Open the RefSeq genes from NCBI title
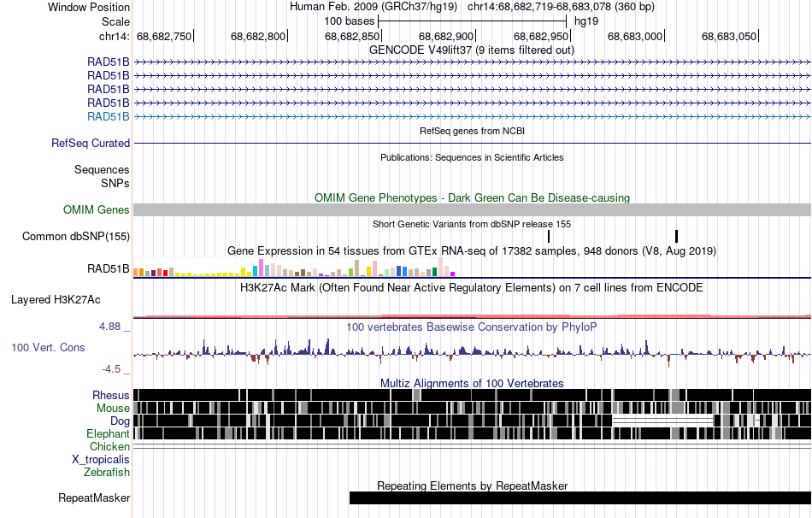 tap(472, 131)
